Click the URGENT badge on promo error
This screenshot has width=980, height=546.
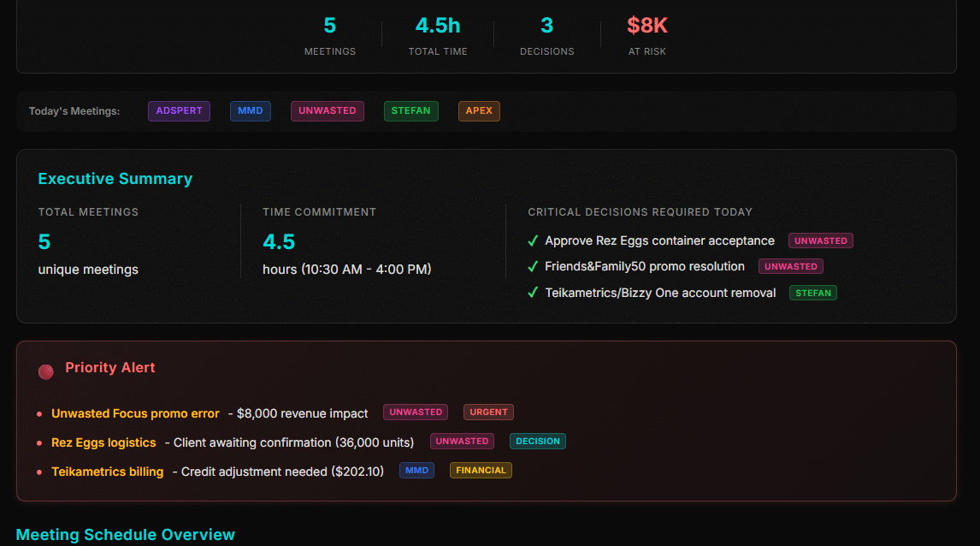point(488,412)
